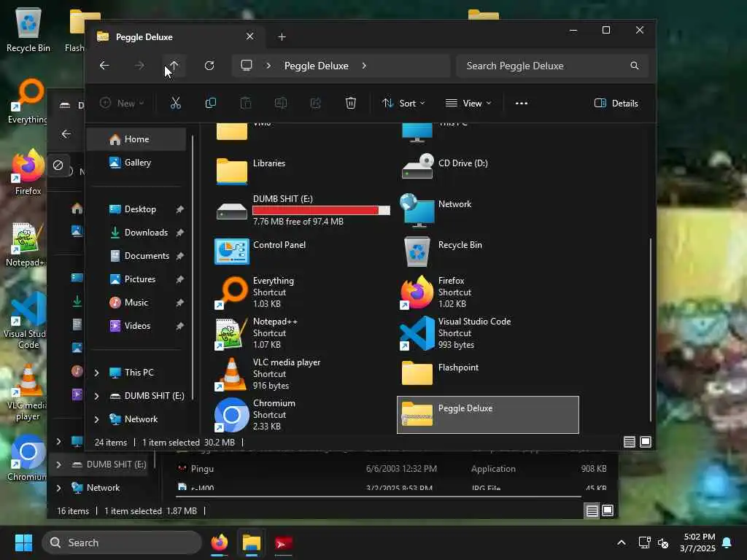Close the Peggle Deluxe tab

tap(249, 36)
